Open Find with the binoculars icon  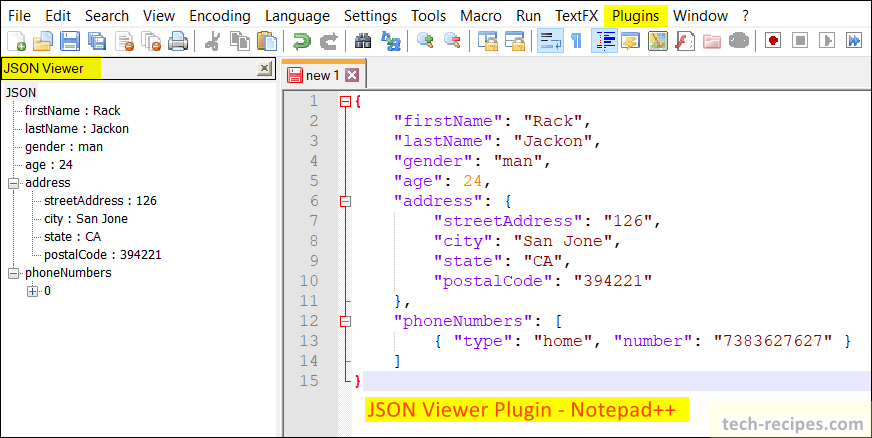click(363, 41)
